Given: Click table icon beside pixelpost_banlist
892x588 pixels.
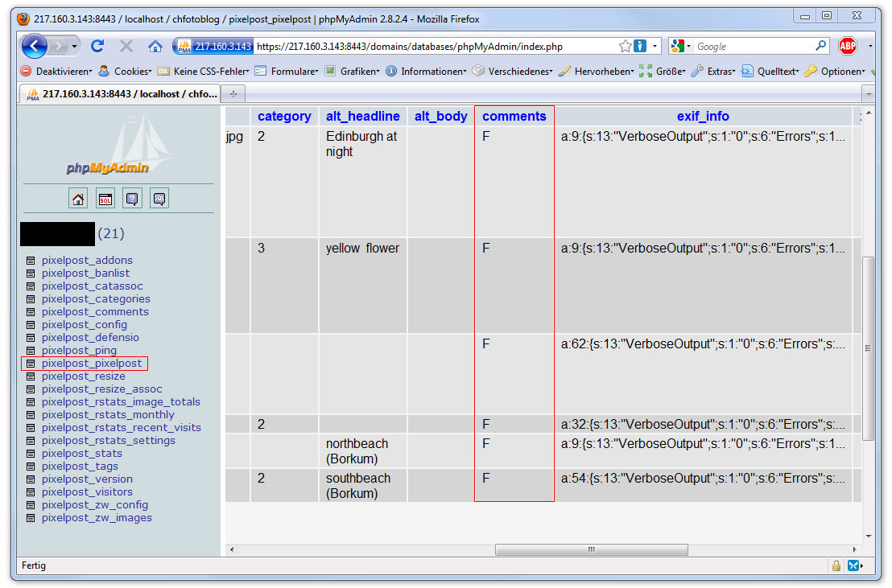Looking at the screenshot, I should [31, 273].
